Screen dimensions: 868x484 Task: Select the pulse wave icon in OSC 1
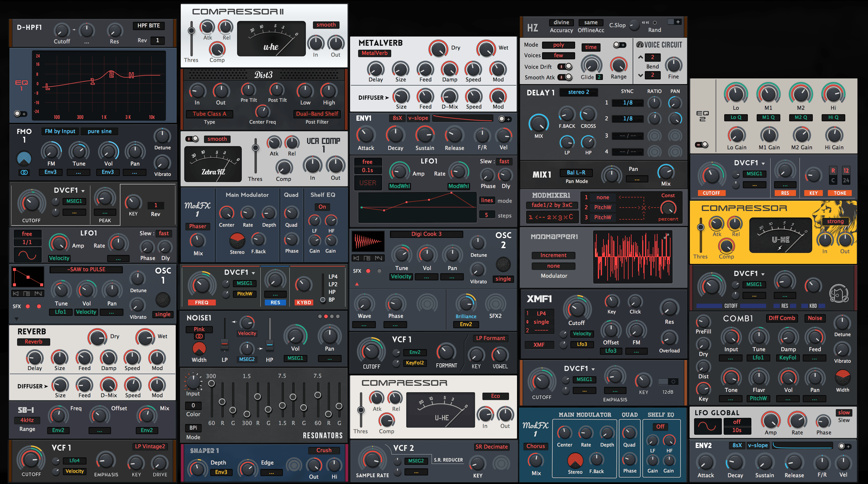click(27, 293)
